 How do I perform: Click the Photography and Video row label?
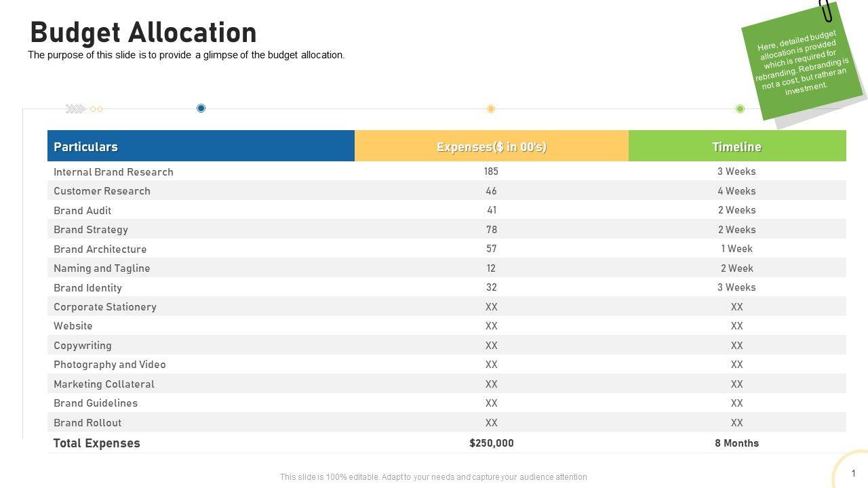tap(110, 365)
